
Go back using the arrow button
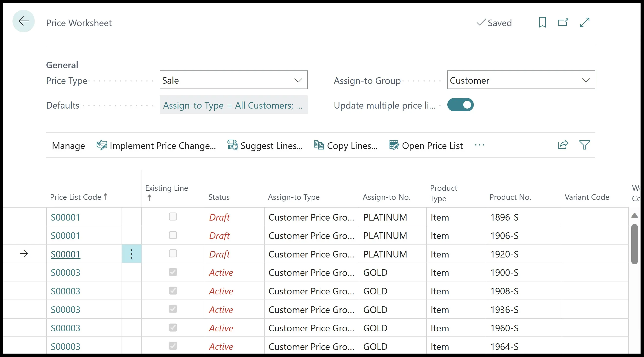point(23,21)
